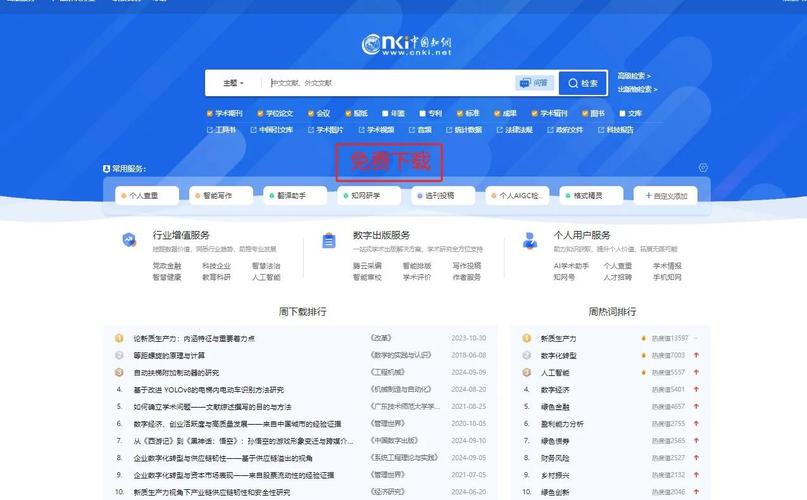Screen dimensions: 807x500
Task: Open the 主题 search field dropdown
Action: (234, 83)
